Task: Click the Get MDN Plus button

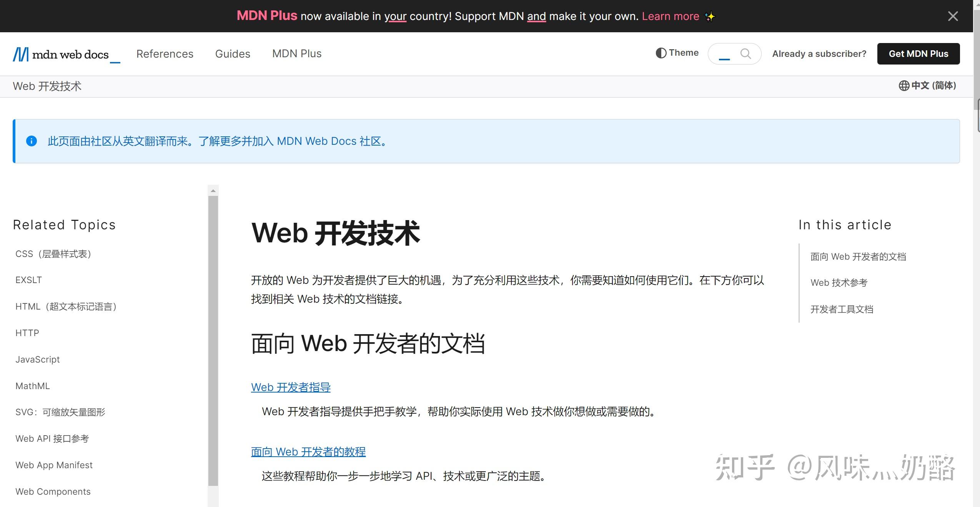Action: pyautogui.click(x=918, y=54)
